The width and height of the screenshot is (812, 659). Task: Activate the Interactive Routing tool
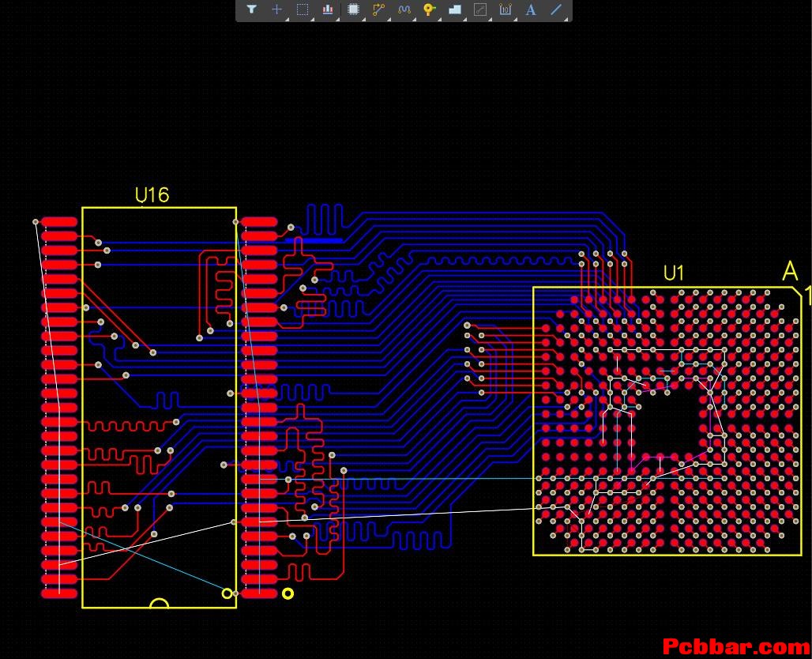pos(378,9)
